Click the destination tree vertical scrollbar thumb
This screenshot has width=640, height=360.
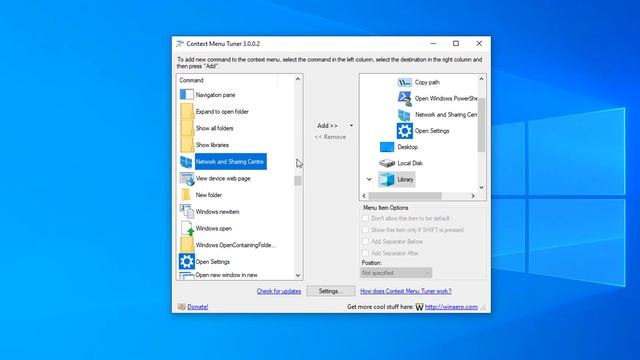point(481,124)
